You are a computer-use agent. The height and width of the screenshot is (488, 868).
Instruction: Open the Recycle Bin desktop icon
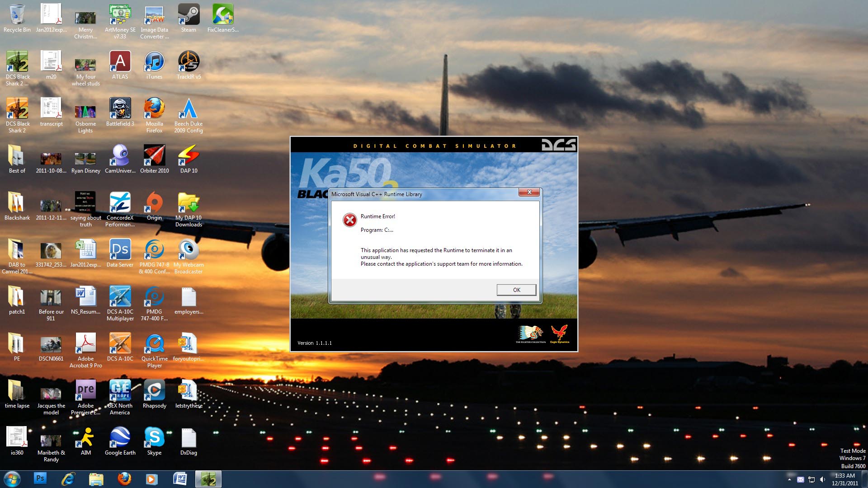point(17,19)
